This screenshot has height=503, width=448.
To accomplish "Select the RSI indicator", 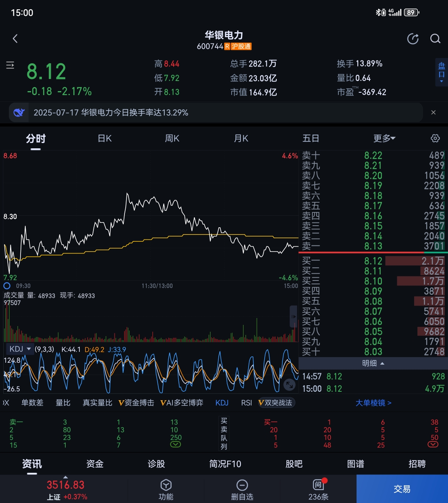I will [x=247, y=403].
